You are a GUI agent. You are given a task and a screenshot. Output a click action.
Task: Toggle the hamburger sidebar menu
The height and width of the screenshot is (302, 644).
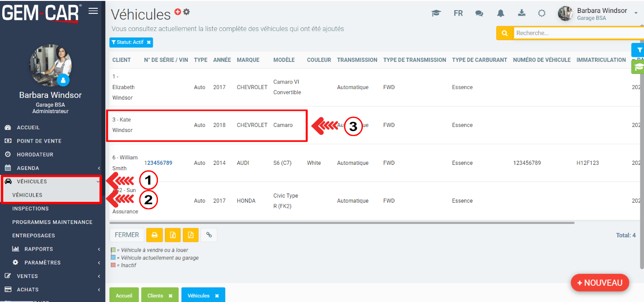click(x=93, y=11)
